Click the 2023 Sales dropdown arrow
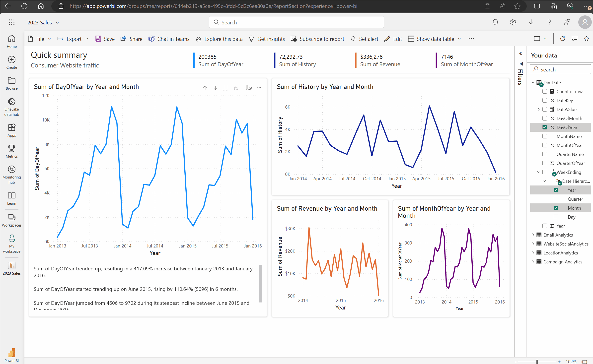This screenshot has width=593, height=364. [x=59, y=22]
